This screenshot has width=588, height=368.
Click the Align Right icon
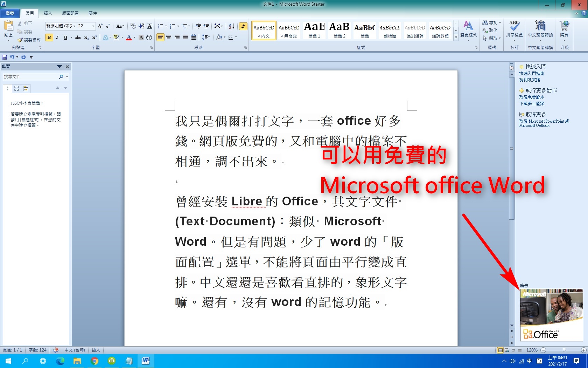tap(177, 37)
